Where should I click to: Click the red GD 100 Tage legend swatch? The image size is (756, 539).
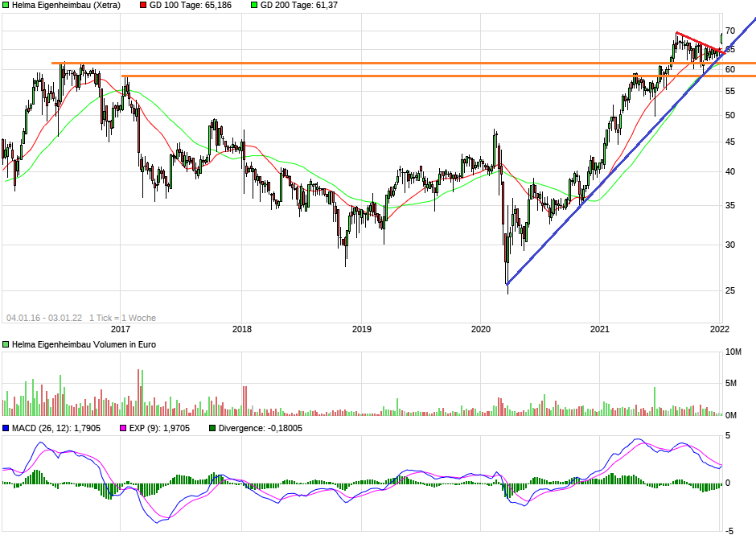click(x=144, y=5)
